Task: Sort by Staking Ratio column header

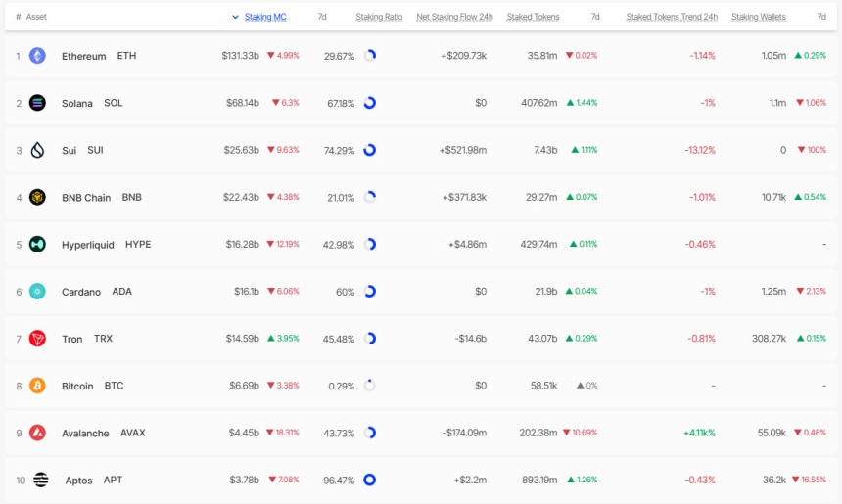Action: 378,17
